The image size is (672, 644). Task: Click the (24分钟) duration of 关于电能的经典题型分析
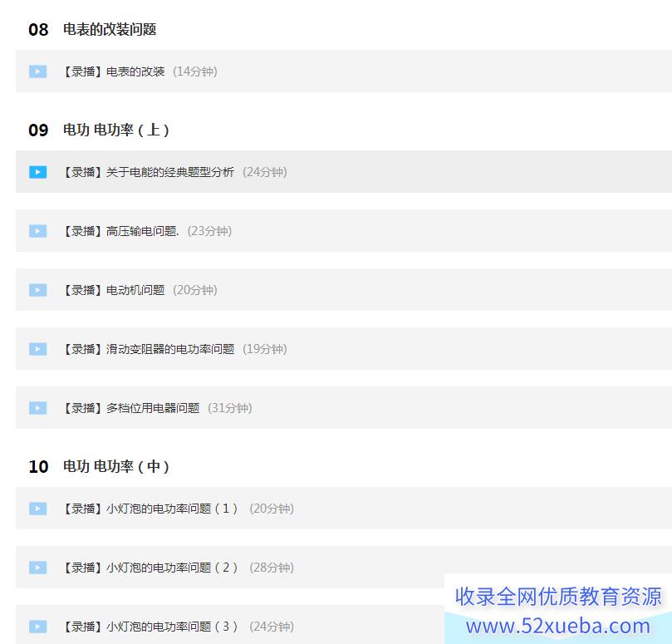coord(265,172)
